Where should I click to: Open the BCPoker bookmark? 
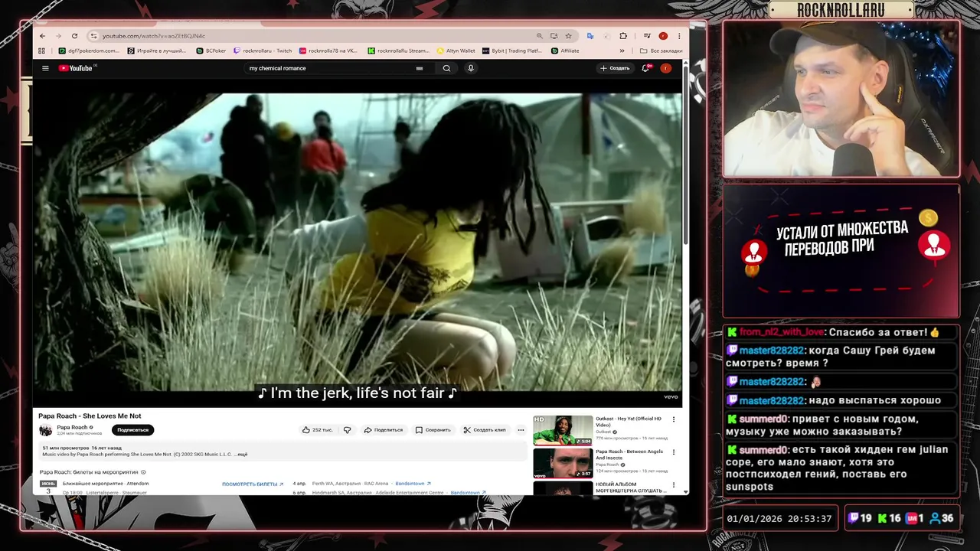coord(211,51)
